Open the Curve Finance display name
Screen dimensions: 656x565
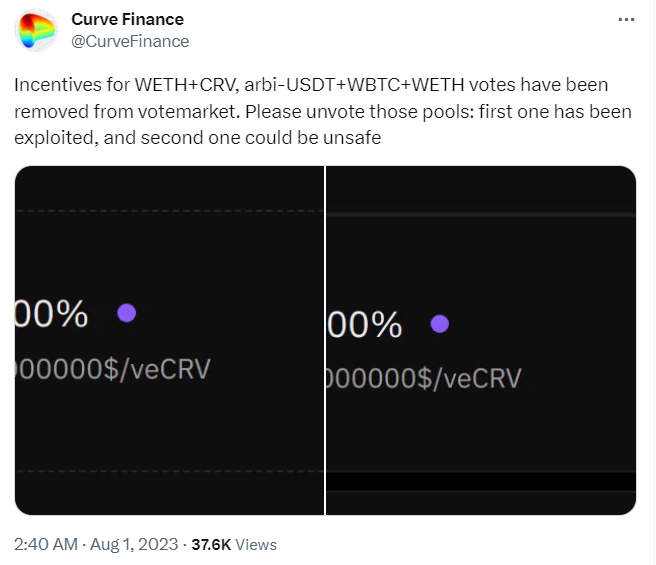pyautogui.click(x=127, y=19)
